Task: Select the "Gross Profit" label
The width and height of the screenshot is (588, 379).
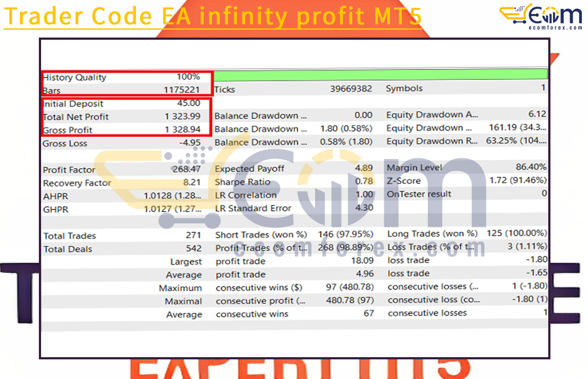Action: [67, 130]
